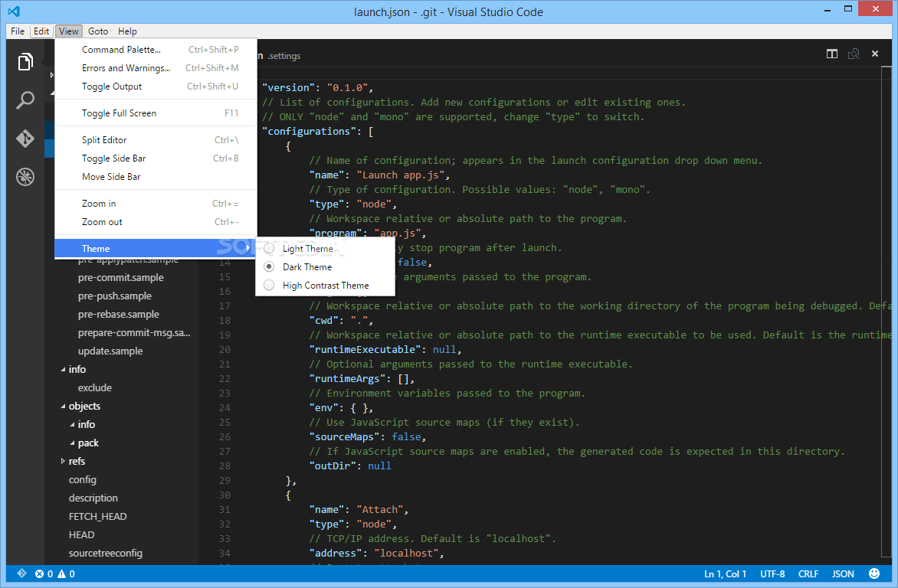This screenshot has height=588, width=898.
Task: Click the split editor icon
Action: coord(832,54)
